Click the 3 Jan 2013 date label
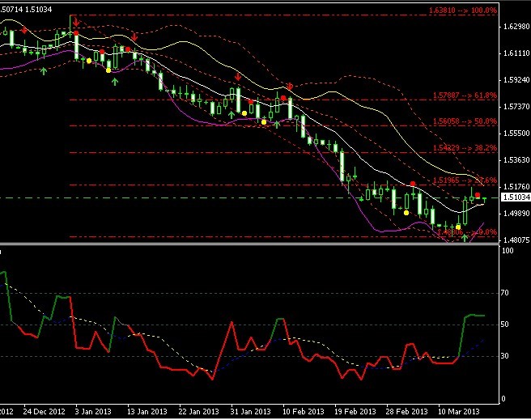Viewport: 531px width, 420px height. (x=93, y=412)
